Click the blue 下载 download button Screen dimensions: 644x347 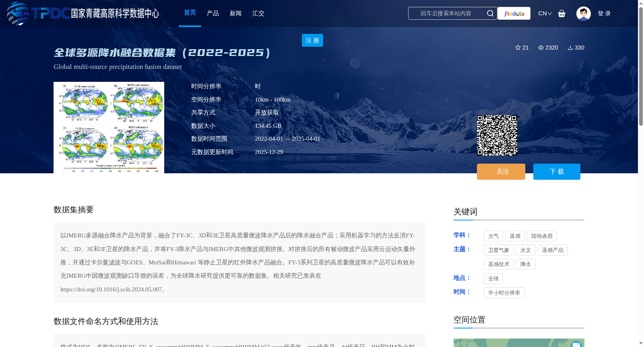(x=557, y=172)
